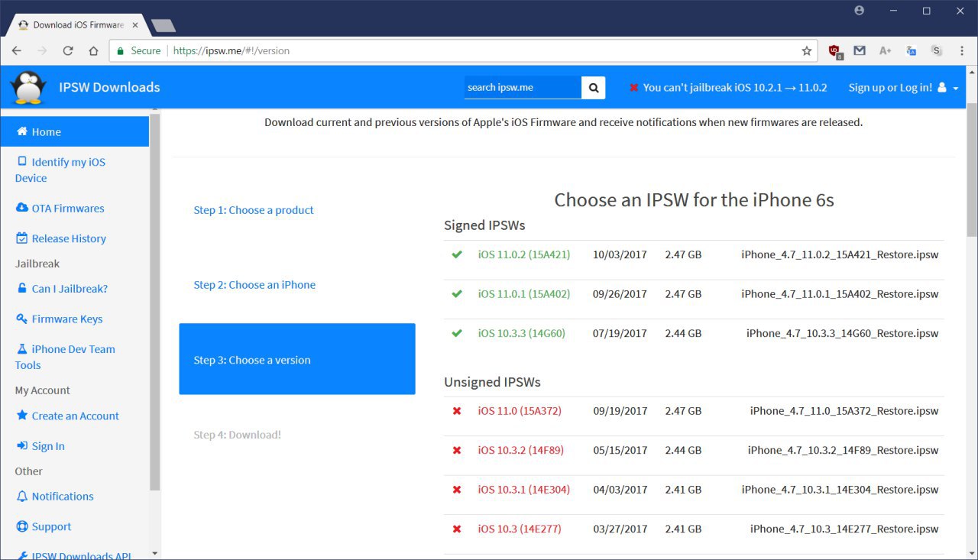Open Identify my iOS Device
This screenshot has width=978, height=560.
coord(60,170)
